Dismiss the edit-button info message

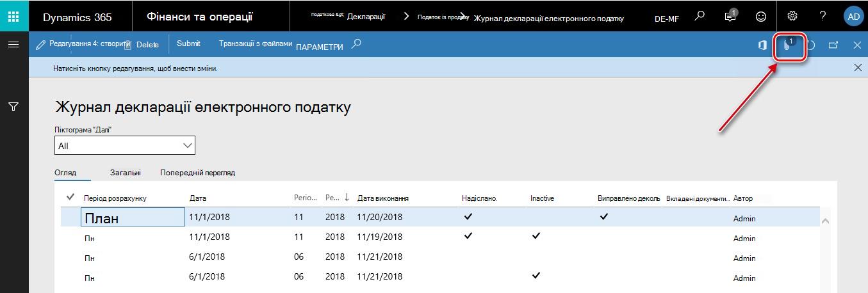click(x=858, y=67)
